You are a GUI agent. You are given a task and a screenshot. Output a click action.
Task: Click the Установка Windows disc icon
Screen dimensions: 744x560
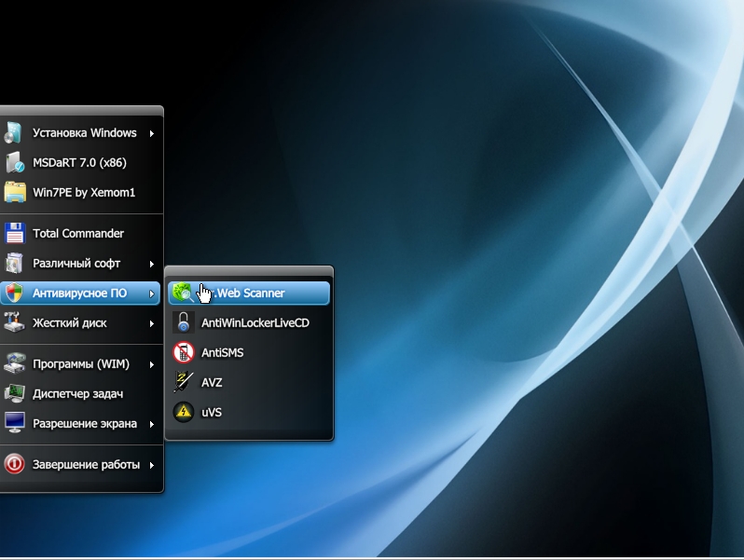[x=14, y=133]
